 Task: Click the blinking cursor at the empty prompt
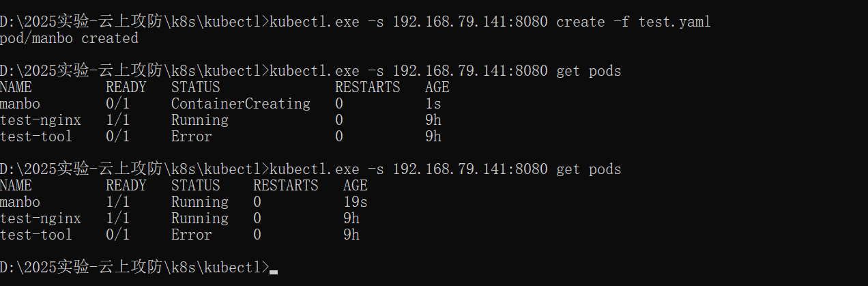(274, 271)
